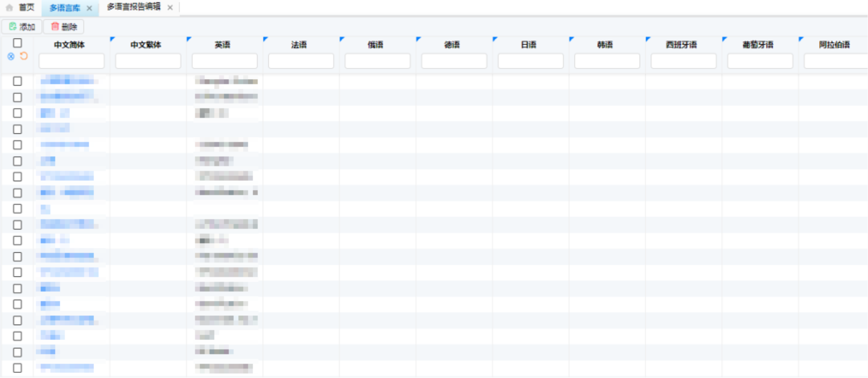Click blue corner triangle of 德语 column
The height and width of the screenshot is (378, 868).
pos(418,39)
